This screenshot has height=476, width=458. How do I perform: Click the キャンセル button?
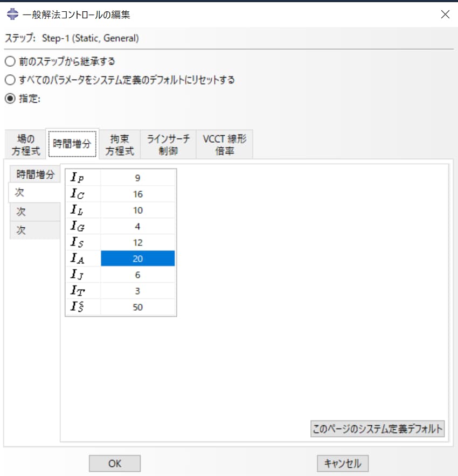click(x=342, y=463)
